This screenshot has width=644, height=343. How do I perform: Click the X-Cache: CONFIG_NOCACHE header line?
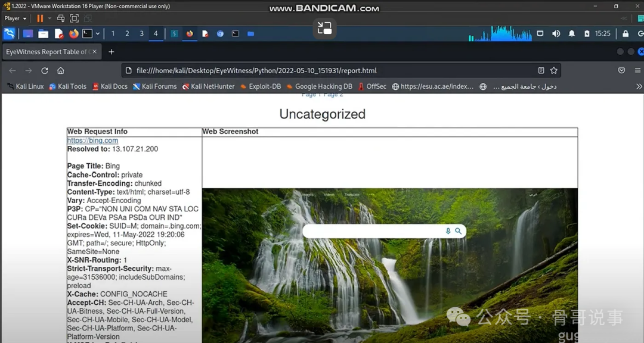(x=117, y=294)
